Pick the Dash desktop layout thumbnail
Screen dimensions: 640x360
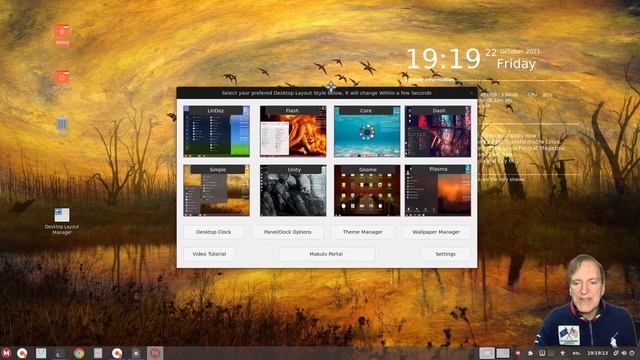[438, 131]
